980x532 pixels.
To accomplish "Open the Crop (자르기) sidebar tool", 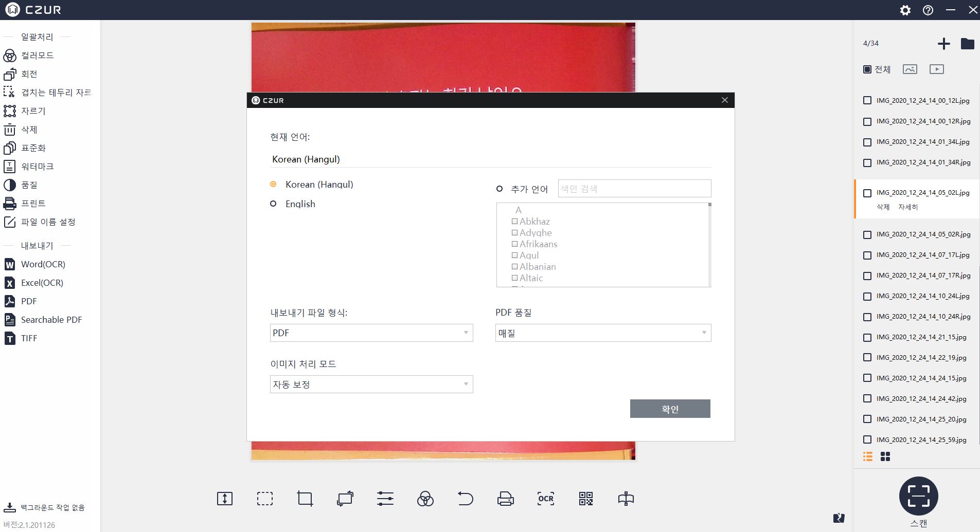I will [x=25, y=111].
